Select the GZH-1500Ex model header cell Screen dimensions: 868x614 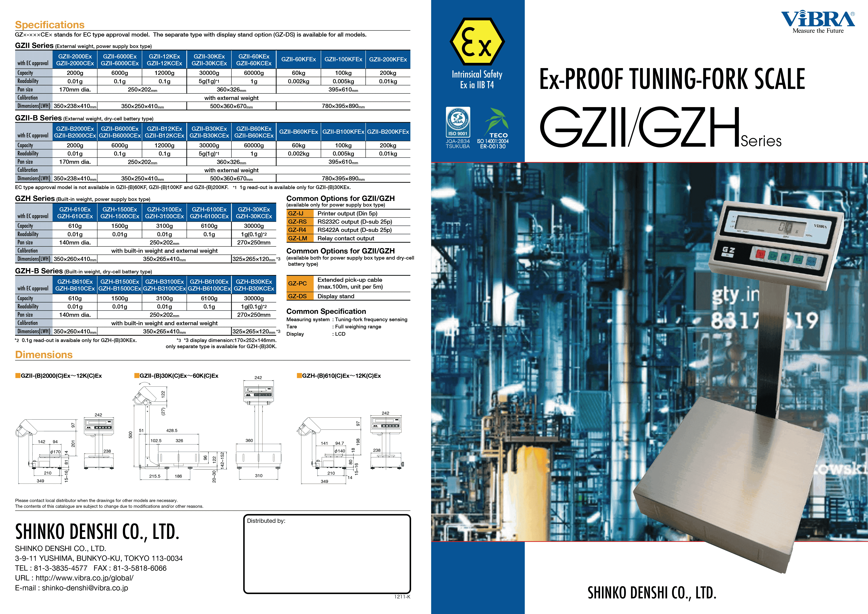(x=120, y=212)
